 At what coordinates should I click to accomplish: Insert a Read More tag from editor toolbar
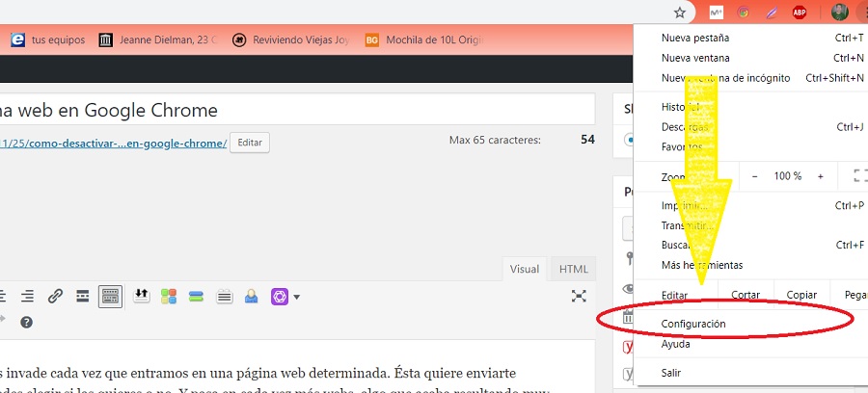[x=83, y=297]
